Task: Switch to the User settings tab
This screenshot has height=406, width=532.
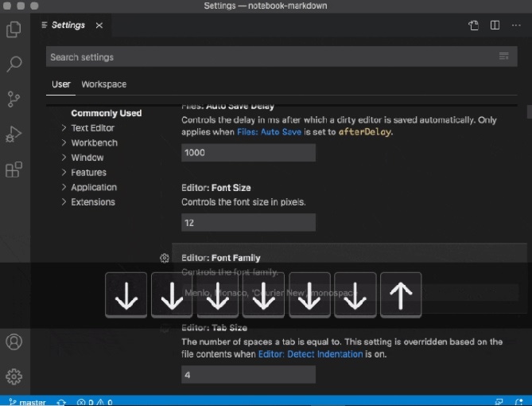Action: point(61,84)
